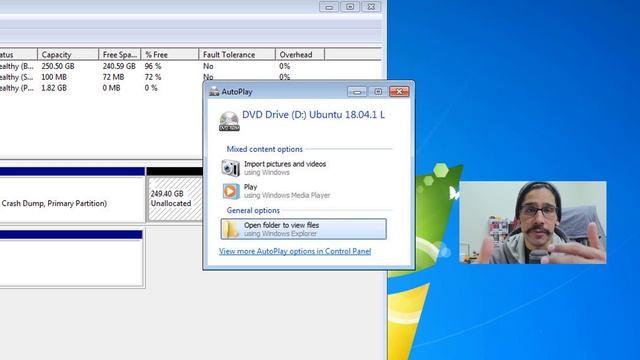640x360 pixels.
Task: Click the folder icon for Open folder
Action: (231, 229)
